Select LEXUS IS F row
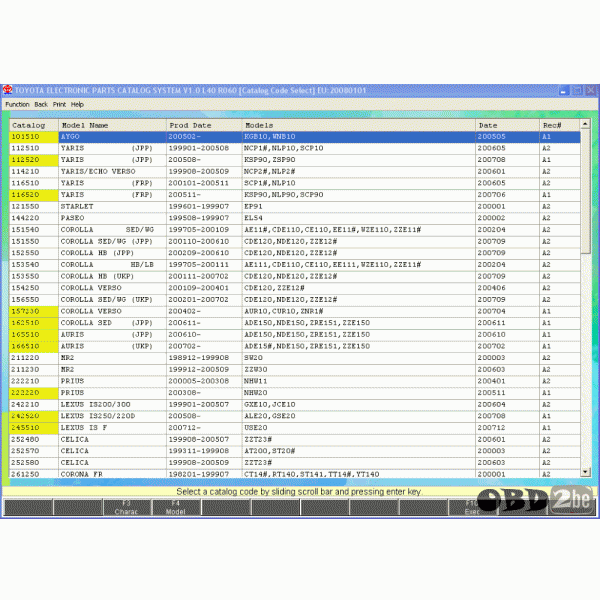600x600 pixels. 295,428
